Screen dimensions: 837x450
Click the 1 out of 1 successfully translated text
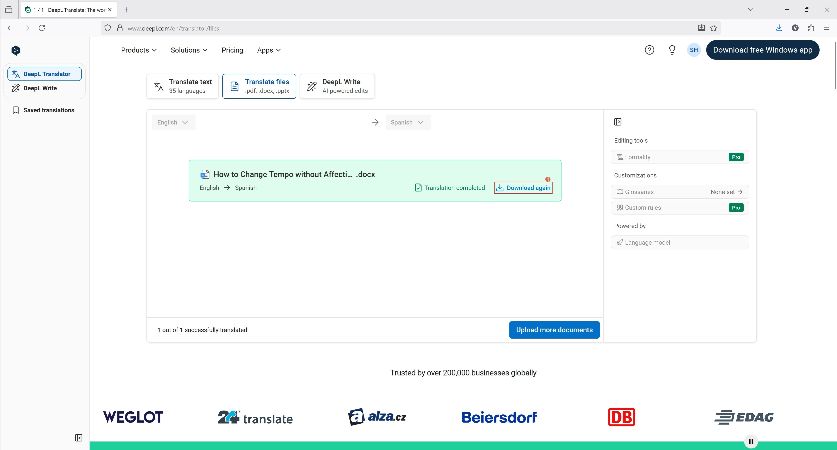tap(202, 330)
